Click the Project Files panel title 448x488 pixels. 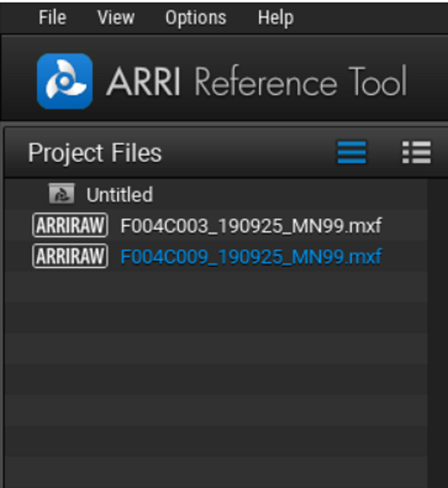point(95,153)
